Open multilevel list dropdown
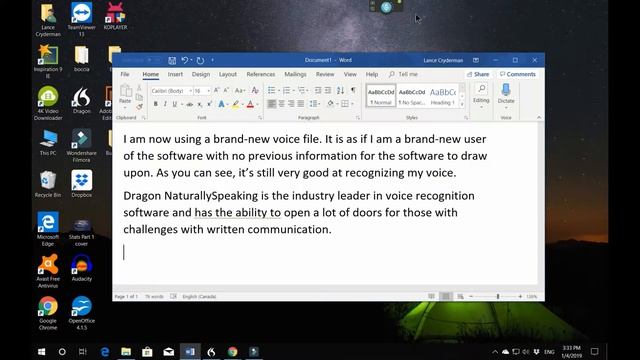Screen dimensions: 640x360 (308, 90)
